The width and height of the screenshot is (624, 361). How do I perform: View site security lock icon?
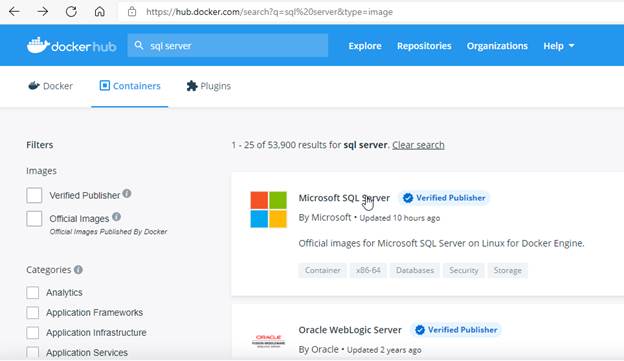pyautogui.click(x=132, y=12)
